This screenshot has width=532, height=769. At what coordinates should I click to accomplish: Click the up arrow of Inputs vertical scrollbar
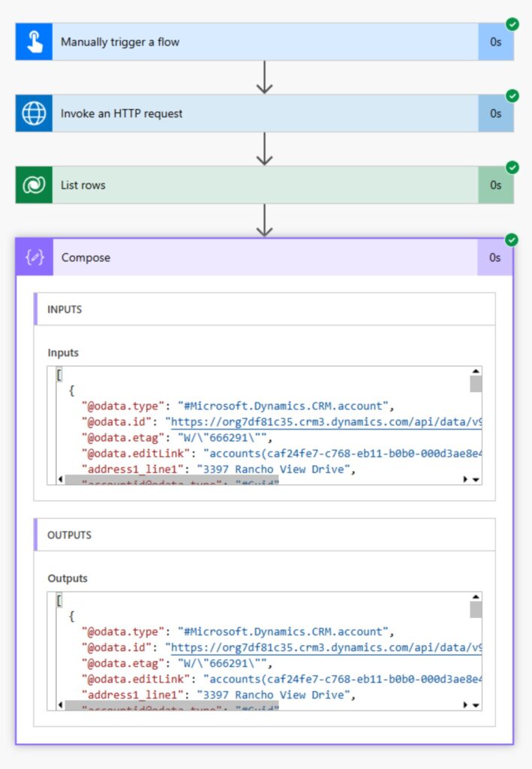tap(476, 371)
